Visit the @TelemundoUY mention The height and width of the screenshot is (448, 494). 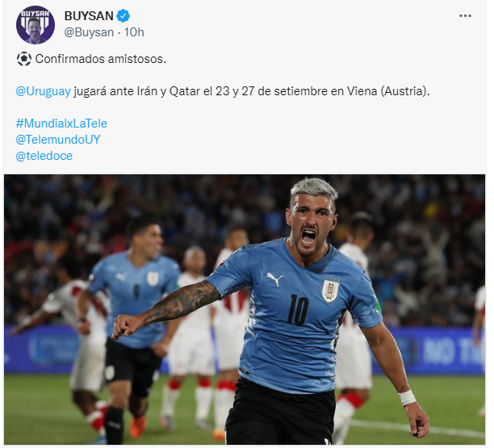click(58, 140)
